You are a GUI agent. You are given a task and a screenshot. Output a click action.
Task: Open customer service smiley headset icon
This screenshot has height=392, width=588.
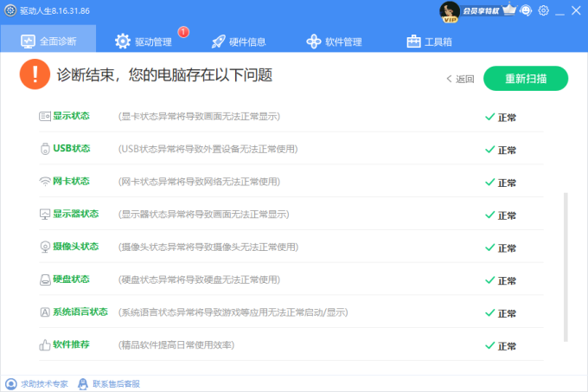pyautogui.click(x=527, y=10)
